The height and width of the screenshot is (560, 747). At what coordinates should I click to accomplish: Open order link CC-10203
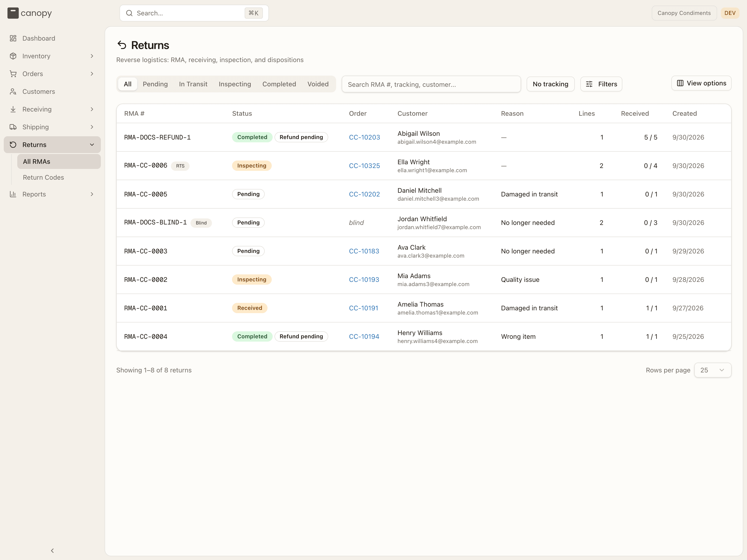click(364, 137)
